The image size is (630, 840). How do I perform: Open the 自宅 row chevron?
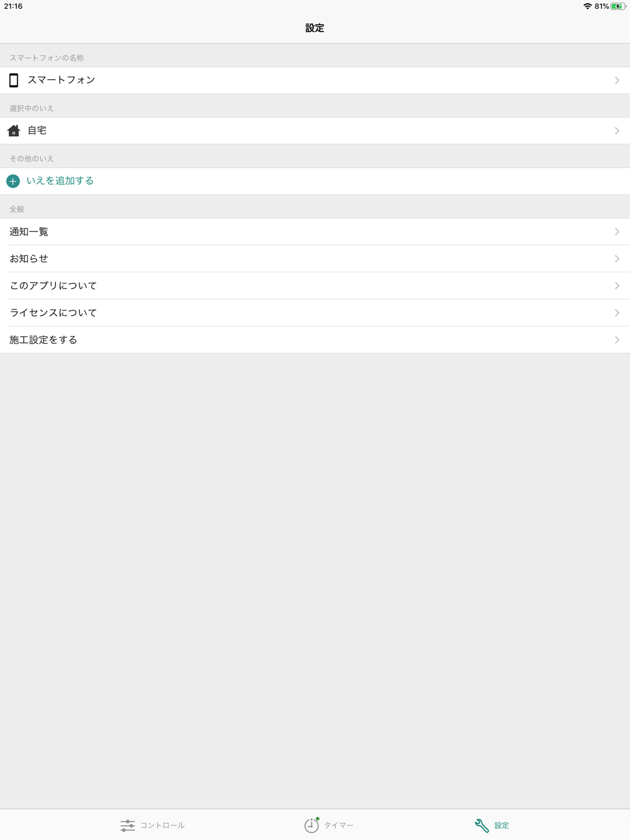(617, 131)
